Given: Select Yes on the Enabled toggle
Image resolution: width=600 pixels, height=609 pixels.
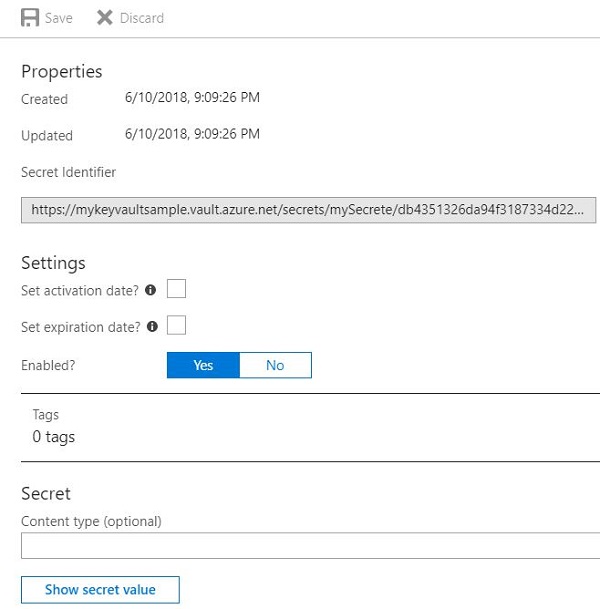Looking at the screenshot, I should 203,365.
